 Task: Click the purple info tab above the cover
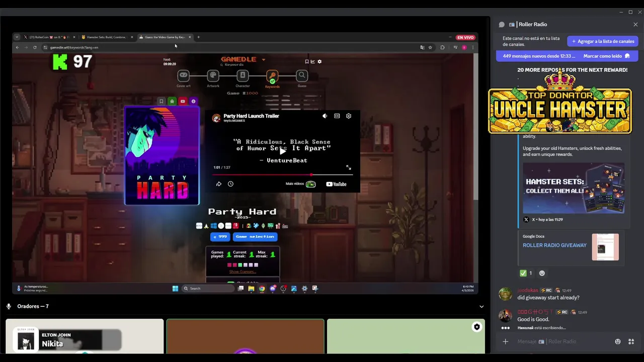click(x=193, y=101)
